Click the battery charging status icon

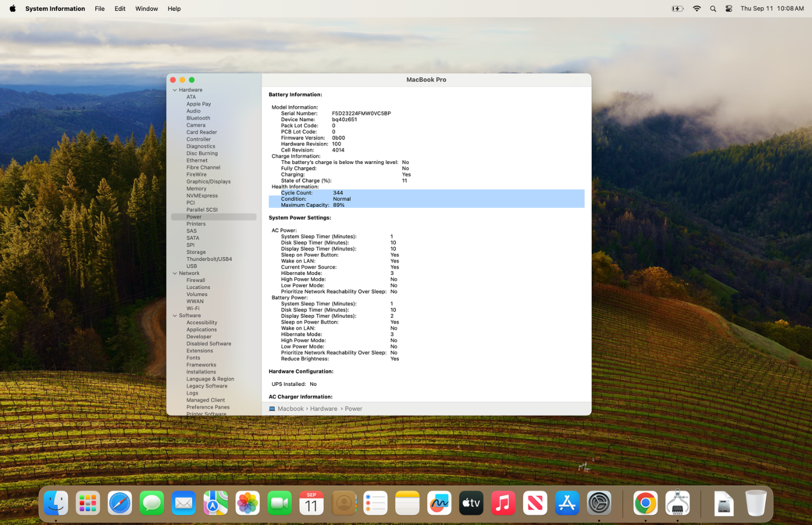677,9
